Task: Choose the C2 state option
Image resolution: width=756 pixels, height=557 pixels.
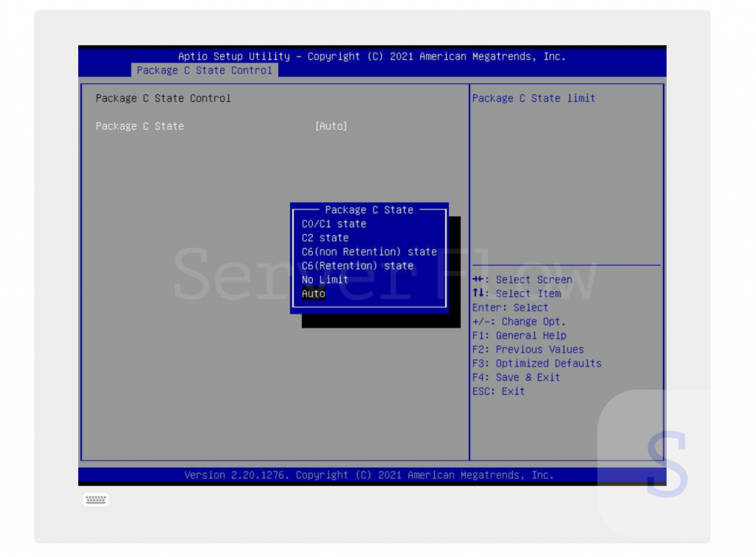Action: (325, 238)
